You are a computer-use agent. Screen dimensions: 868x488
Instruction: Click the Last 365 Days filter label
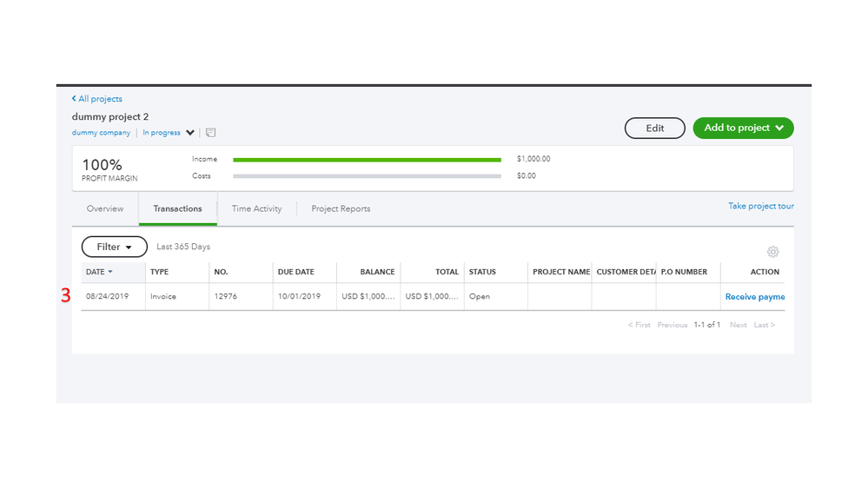[x=183, y=247]
